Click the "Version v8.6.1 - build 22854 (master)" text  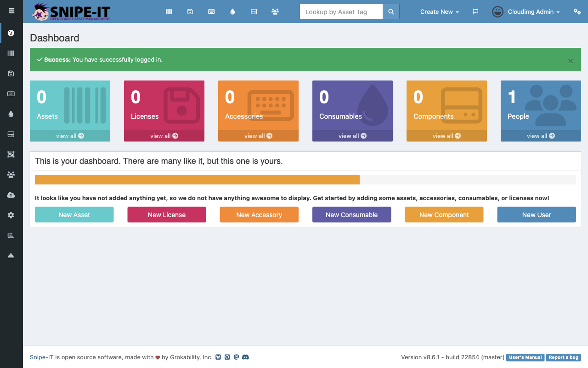click(452, 357)
